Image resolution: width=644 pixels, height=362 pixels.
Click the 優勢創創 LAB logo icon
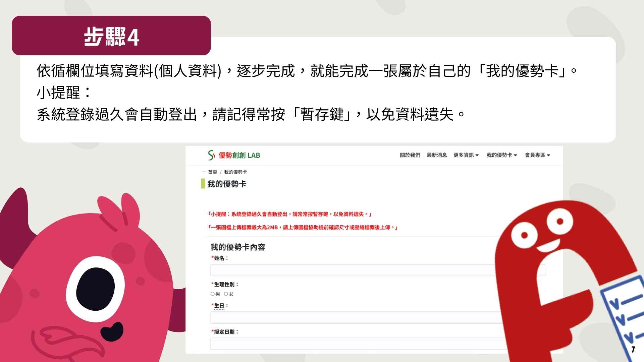click(211, 155)
